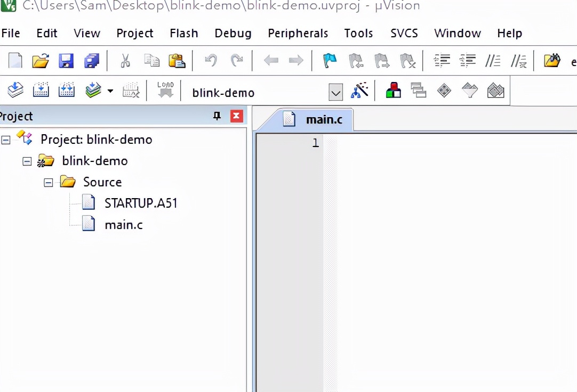Click the Paste clipboard icon
577x392 pixels.
click(177, 61)
